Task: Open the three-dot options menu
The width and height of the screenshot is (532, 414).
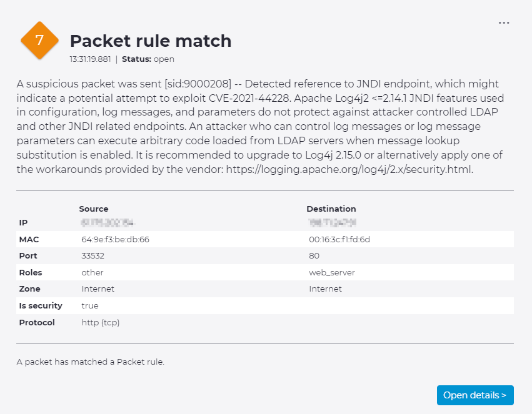Action: click(504, 23)
